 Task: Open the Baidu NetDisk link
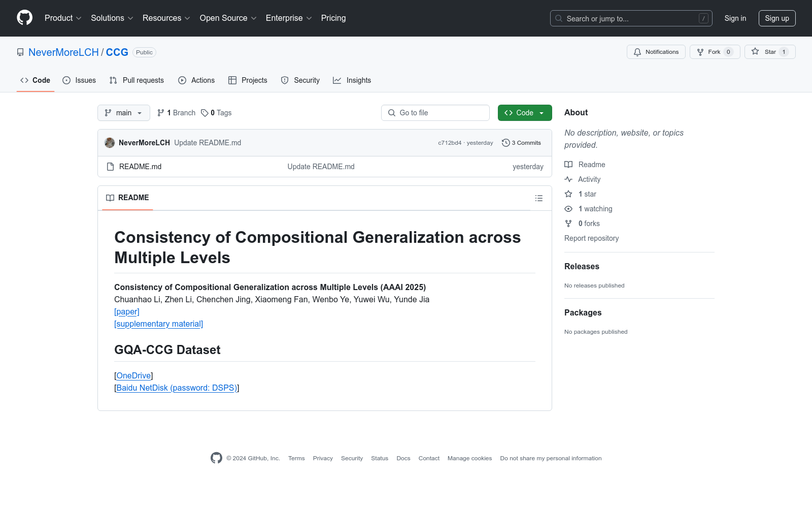point(177,388)
